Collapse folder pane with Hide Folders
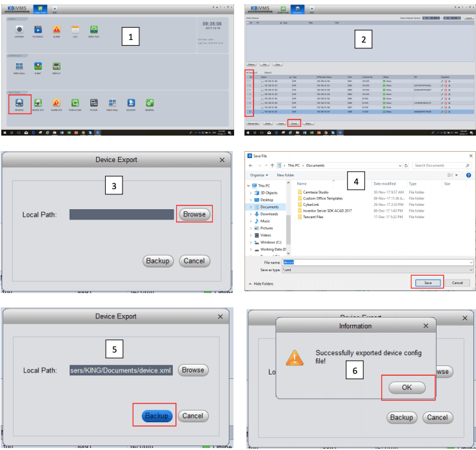 coord(261,283)
